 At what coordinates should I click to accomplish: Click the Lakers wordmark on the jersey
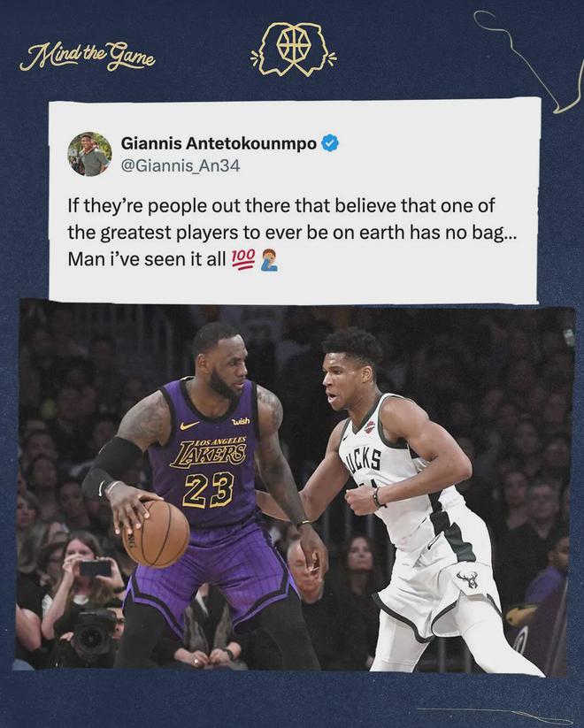pos(208,452)
